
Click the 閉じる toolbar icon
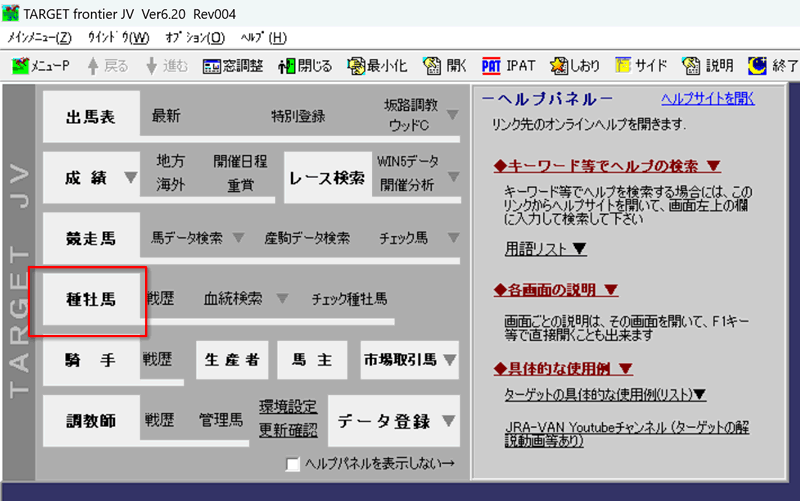pos(287,66)
